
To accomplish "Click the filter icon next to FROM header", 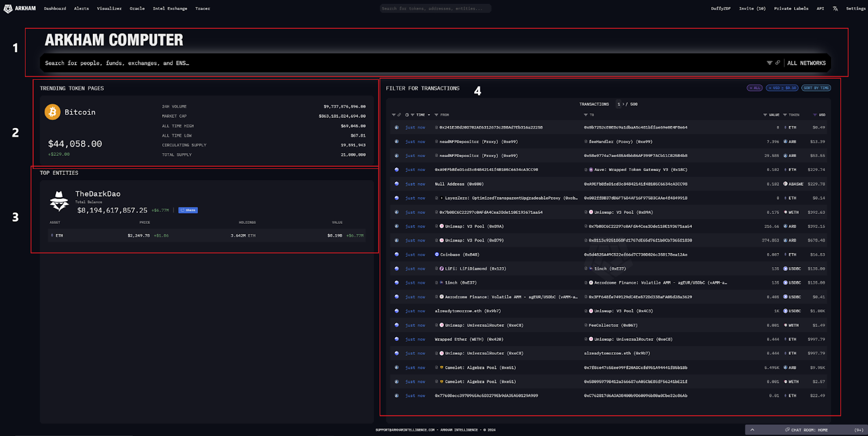I will tap(436, 115).
